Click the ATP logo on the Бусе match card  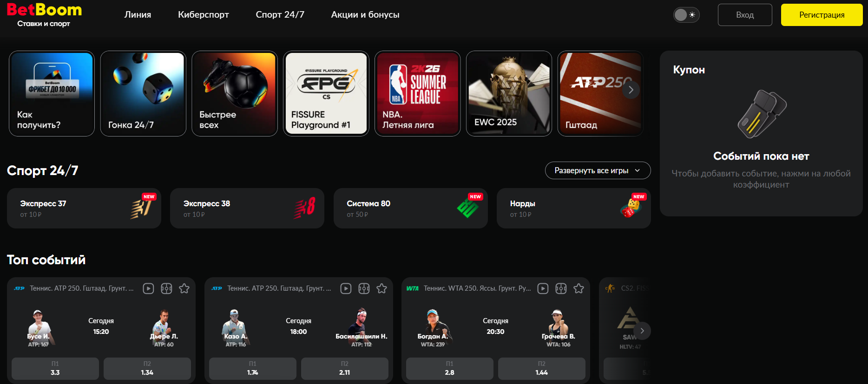(x=19, y=288)
